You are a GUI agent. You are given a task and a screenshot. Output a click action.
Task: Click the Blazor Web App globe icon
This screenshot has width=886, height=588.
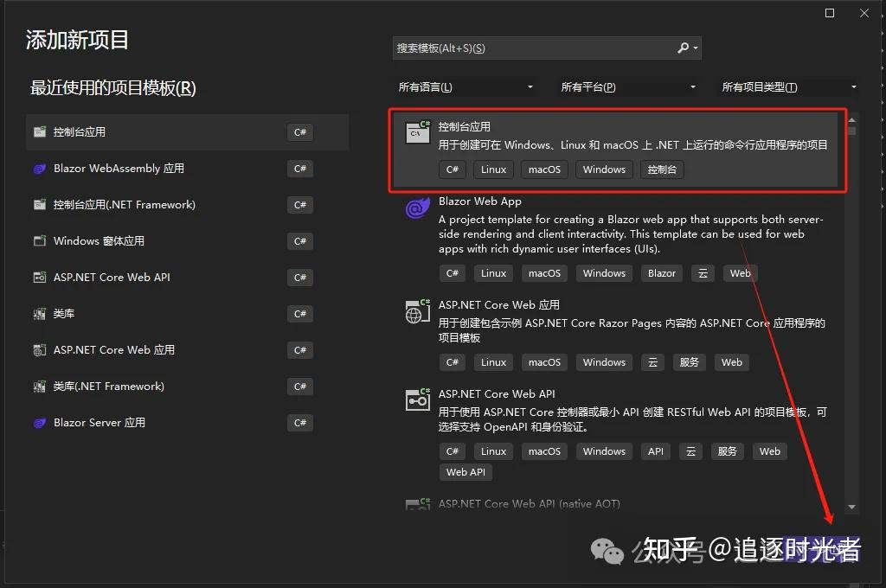(x=417, y=208)
